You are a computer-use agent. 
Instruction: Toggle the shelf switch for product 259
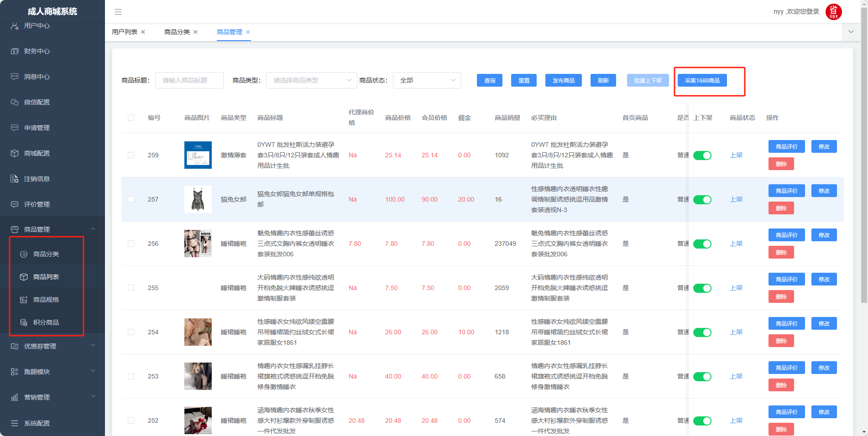tap(702, 156)
